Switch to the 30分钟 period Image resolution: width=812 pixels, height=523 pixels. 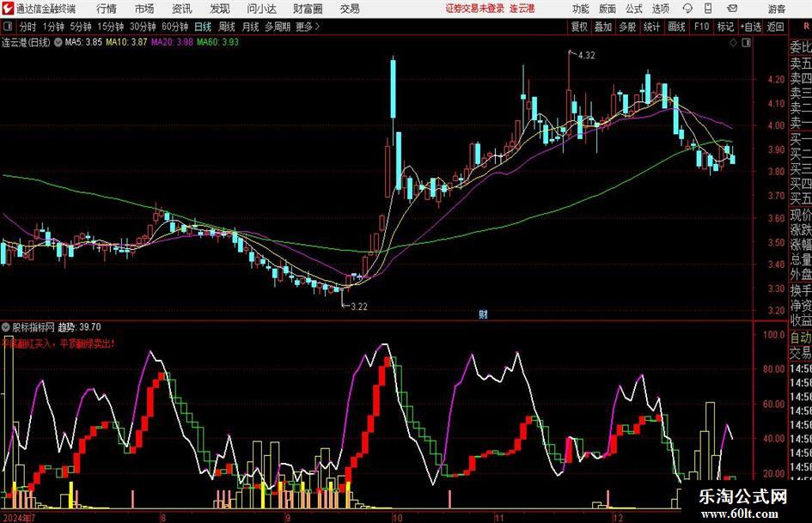pyautogui.click(x=143, y=27)
